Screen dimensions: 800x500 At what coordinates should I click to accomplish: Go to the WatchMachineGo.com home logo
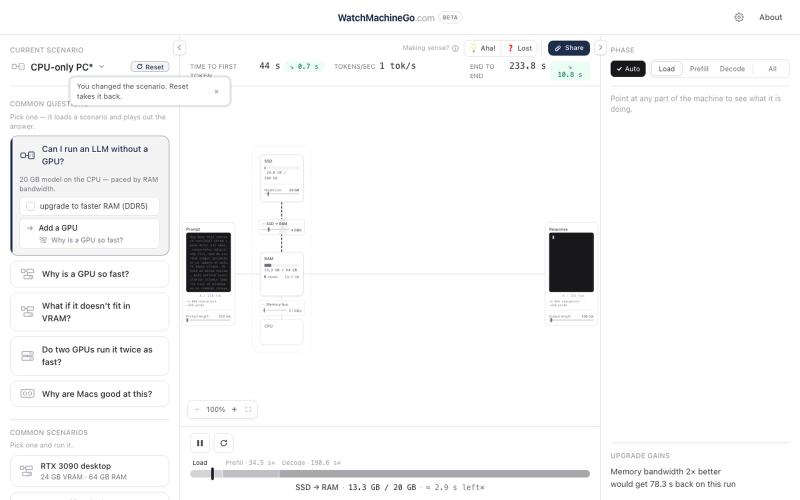pos(386,18)
